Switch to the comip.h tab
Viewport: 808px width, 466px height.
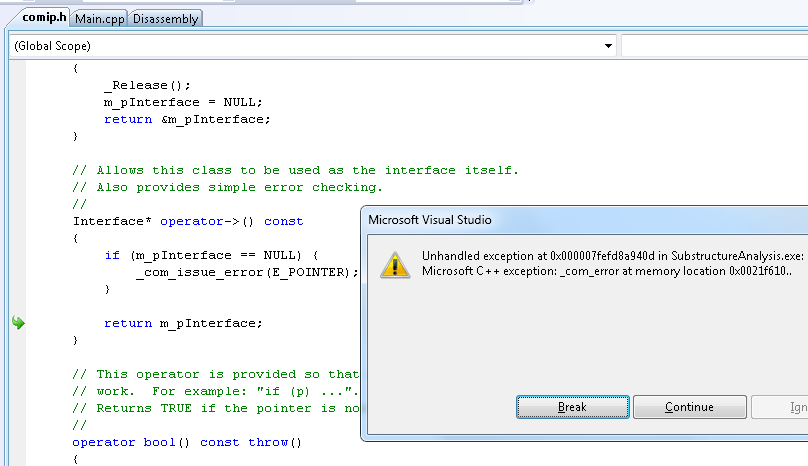pyautogui.click(x=44, y=18)
